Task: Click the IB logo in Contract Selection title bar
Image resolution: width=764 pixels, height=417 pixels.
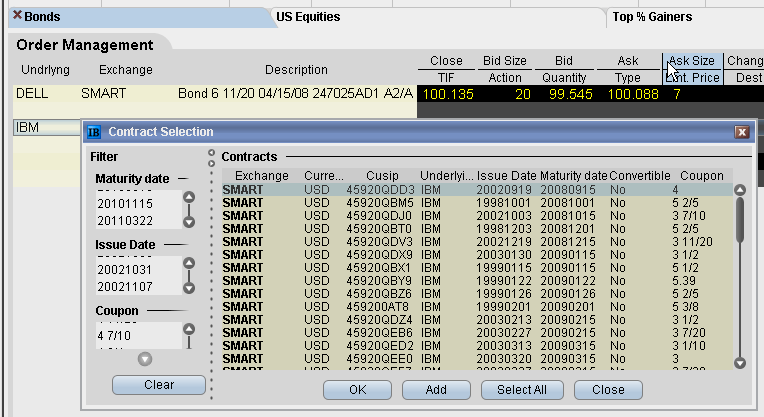Action: pos(94,132)
